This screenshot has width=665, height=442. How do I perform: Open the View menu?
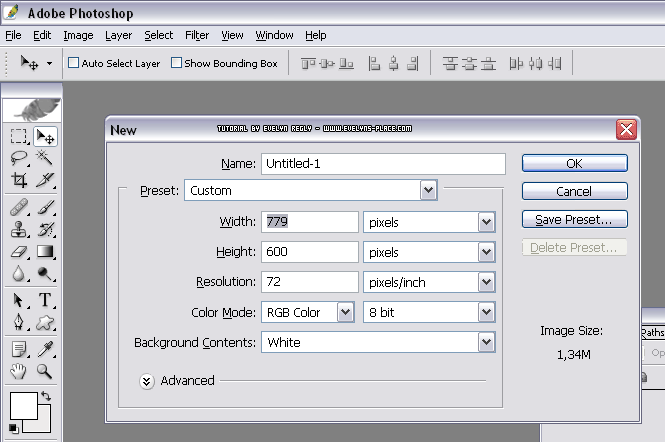coord(232,35)
